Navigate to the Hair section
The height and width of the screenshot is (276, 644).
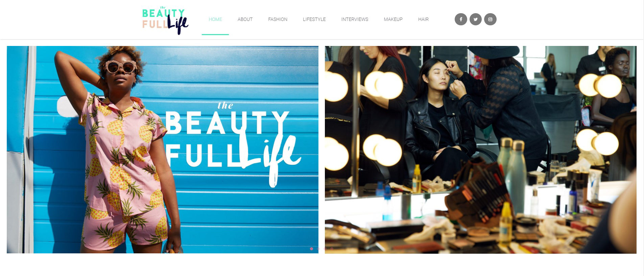pos(423,19)
